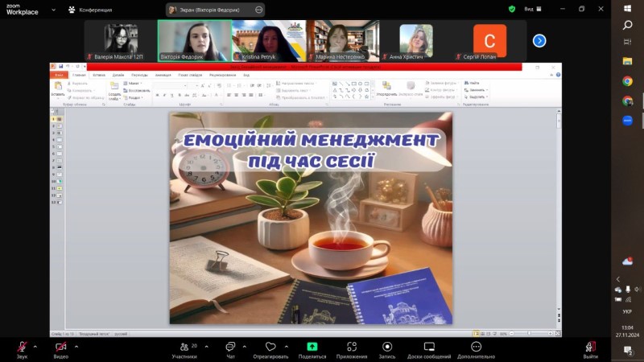Switch to the Вставка ribbon tab
This screenshot has width=644, height=362.
click(99, 75)
